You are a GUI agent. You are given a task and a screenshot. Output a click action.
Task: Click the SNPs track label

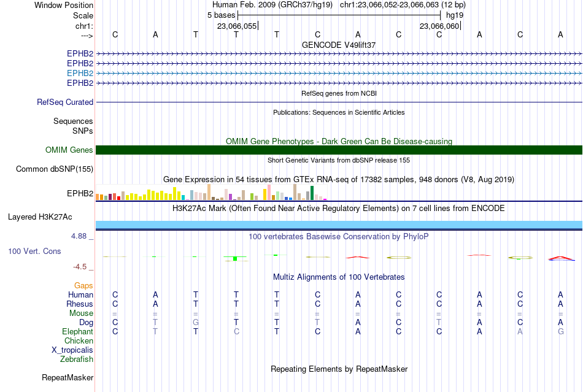(x=83, y=131)
